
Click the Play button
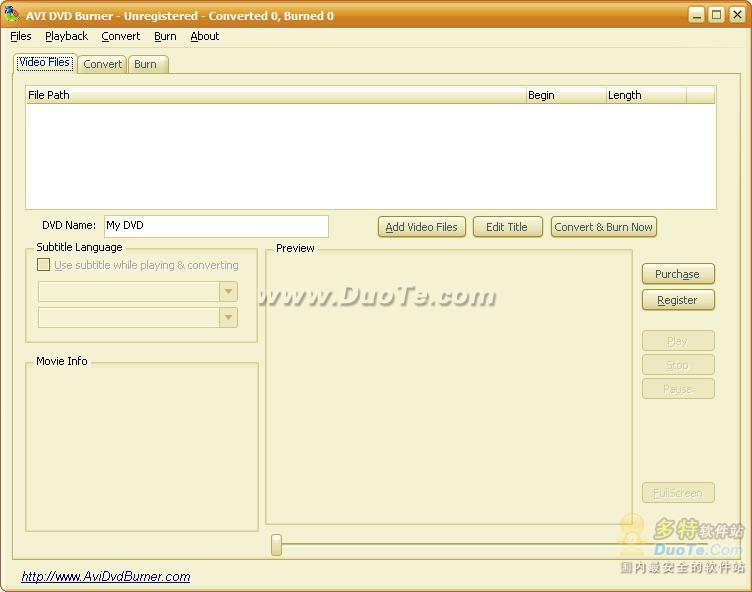pos(678,341)
